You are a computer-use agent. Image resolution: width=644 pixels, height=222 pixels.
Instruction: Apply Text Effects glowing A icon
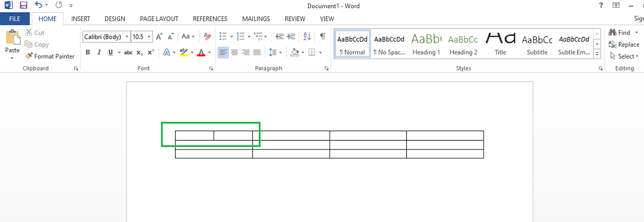[167, 52]
